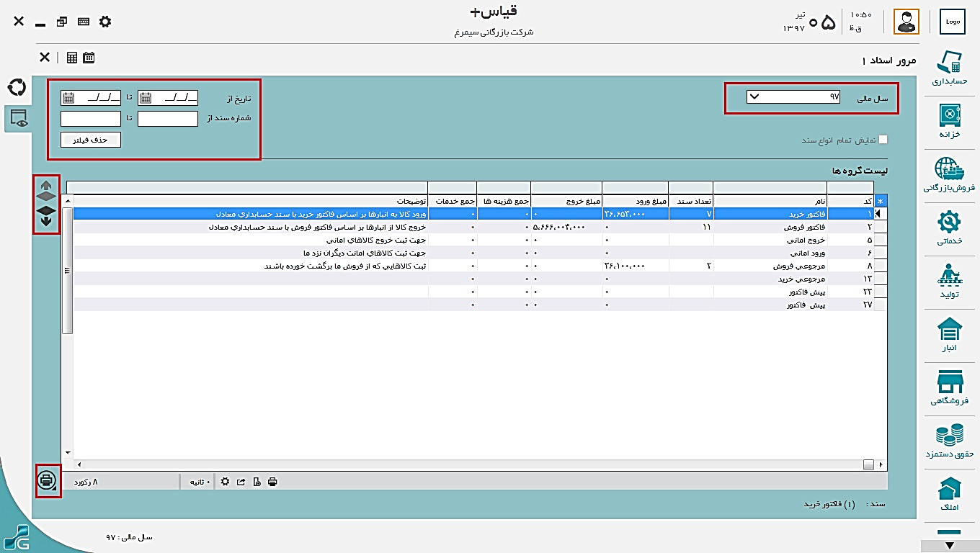Click the date ۰۵ تیر ۱۳۹۷ in header
The width and height of the screenshot is (980, 553).
(810, 22)
